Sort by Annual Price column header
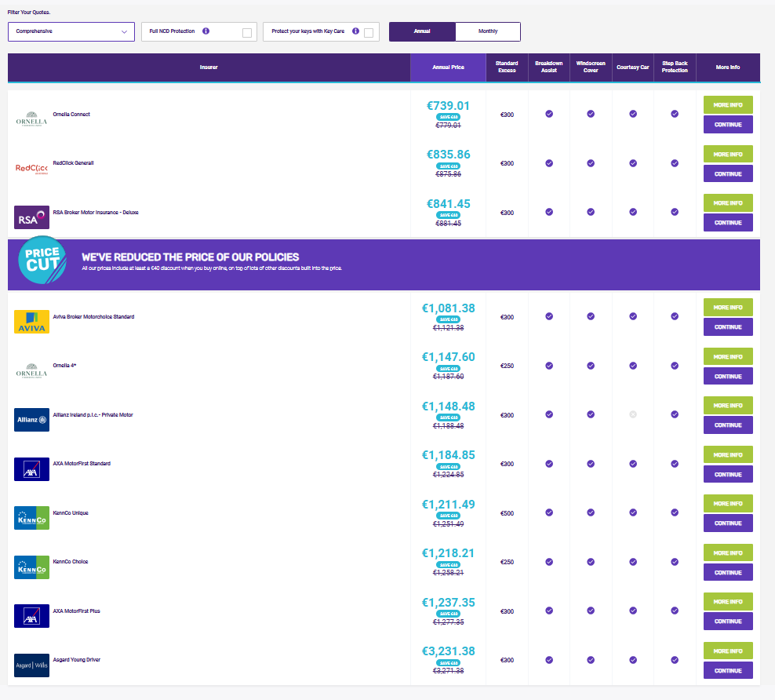 [x=449, y=67]
